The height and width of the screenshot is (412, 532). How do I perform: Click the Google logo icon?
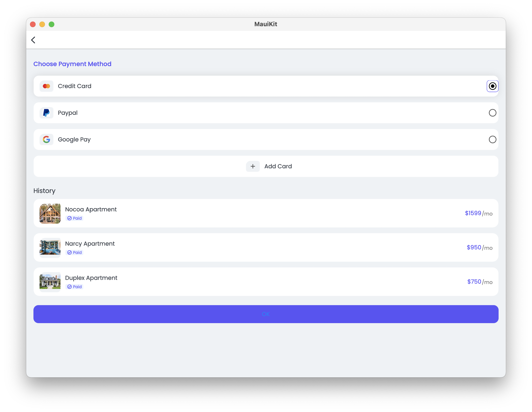[46, 140]
